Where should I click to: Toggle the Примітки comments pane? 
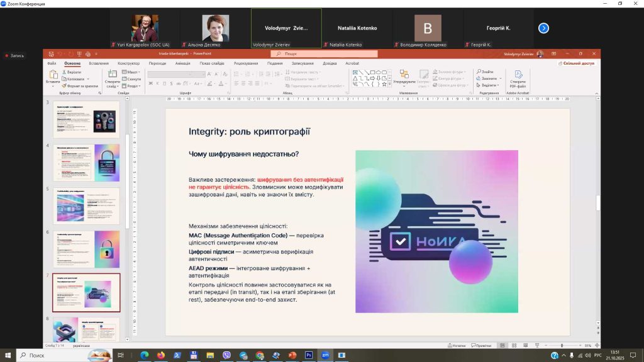(481, 346)
